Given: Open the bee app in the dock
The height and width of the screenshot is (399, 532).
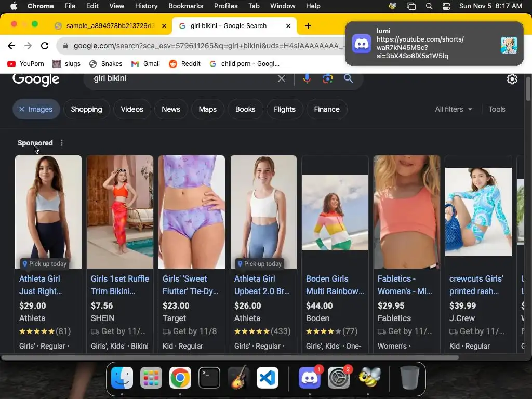Looking at the screenshot, I should tap(369, 378).
